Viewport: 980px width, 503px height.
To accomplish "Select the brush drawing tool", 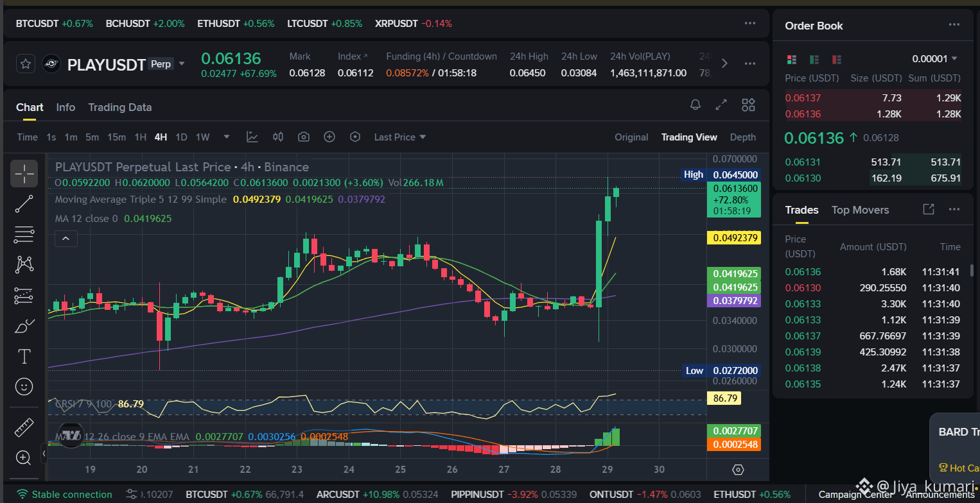I will pos(24,326).
